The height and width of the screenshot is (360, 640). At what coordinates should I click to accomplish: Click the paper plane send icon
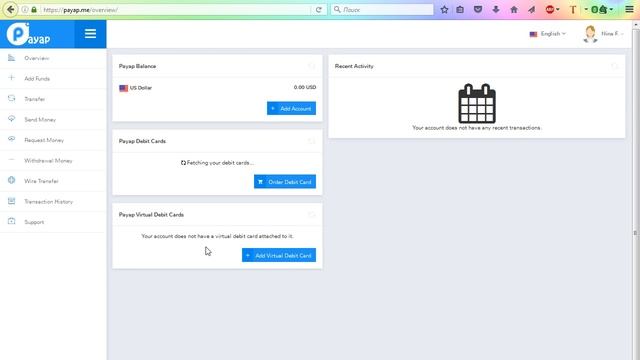point(531,9)
